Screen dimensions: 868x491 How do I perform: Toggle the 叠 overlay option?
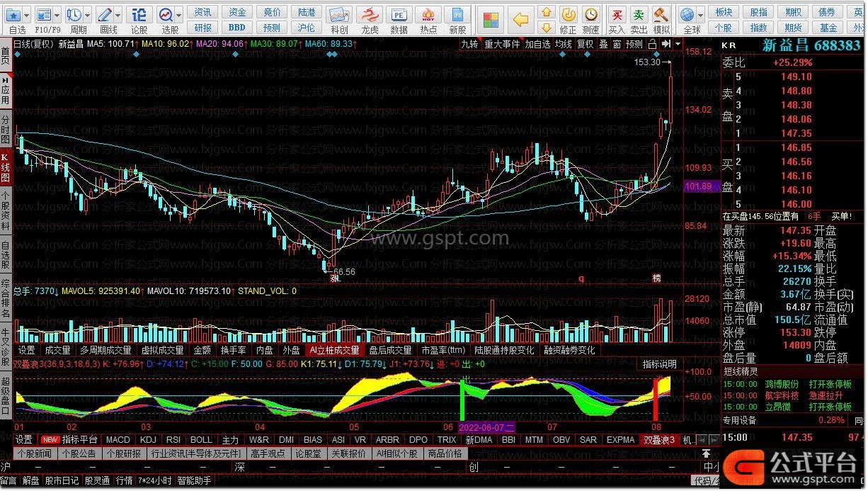[x=603, y=44]
